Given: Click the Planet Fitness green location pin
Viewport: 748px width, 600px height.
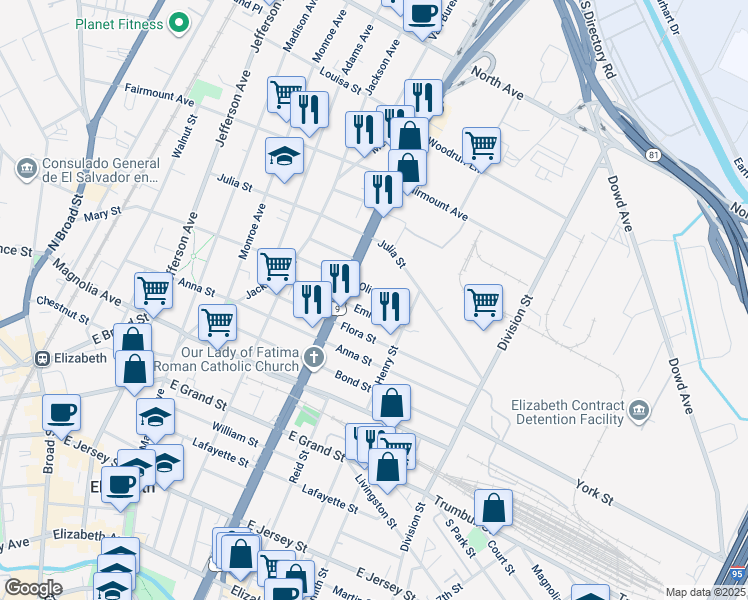Looking at the screenshot, I should tap(179, 22).
